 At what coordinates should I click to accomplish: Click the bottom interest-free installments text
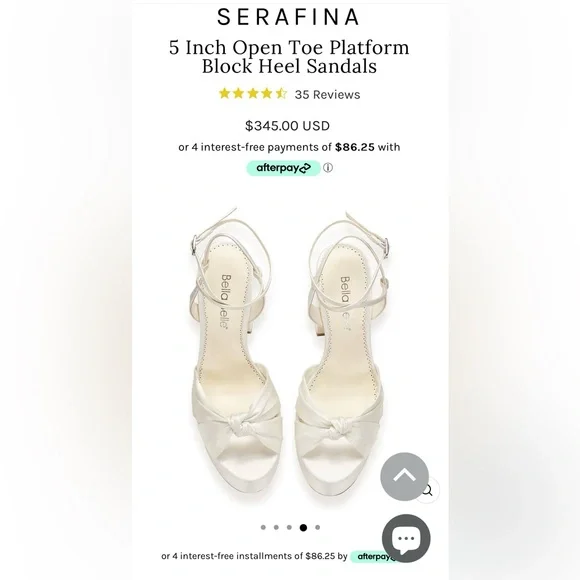click(x=254, y=556)
